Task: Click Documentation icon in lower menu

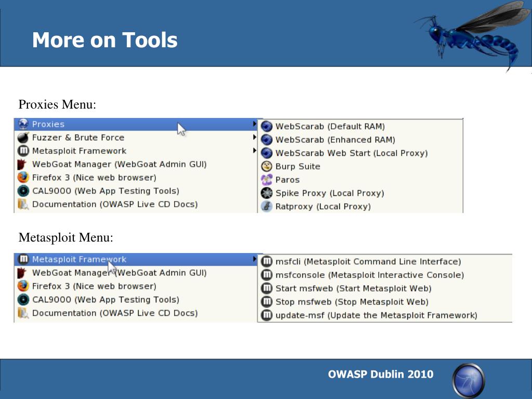Action: [23, 313]
